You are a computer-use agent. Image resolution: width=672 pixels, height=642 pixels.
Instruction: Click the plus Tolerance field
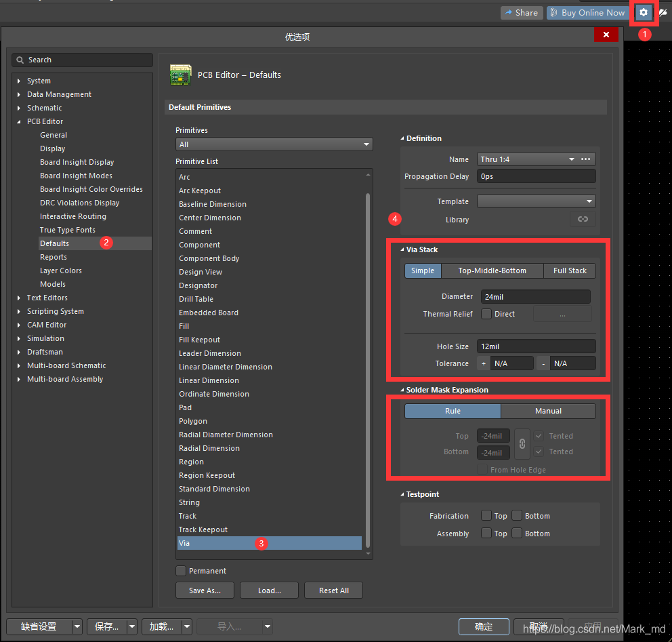pos(511,363)
